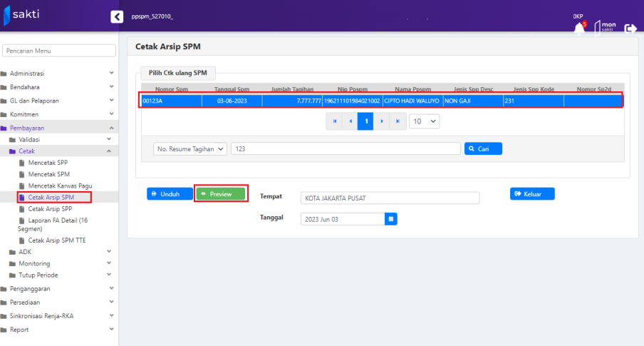Open the rows-per-page dropdown showing 10
The width and height of the screenshot is (644, 346).
(x=424, y=121)
